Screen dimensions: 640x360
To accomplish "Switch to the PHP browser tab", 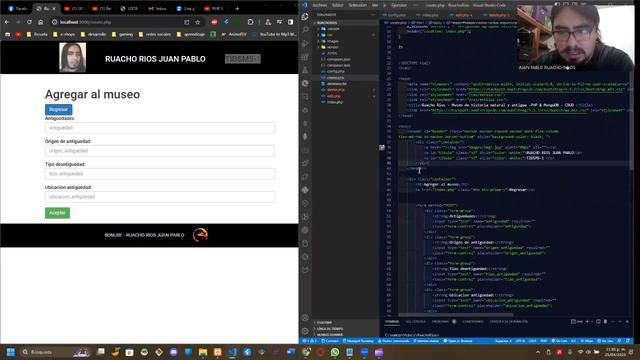I will coord(214,8).
